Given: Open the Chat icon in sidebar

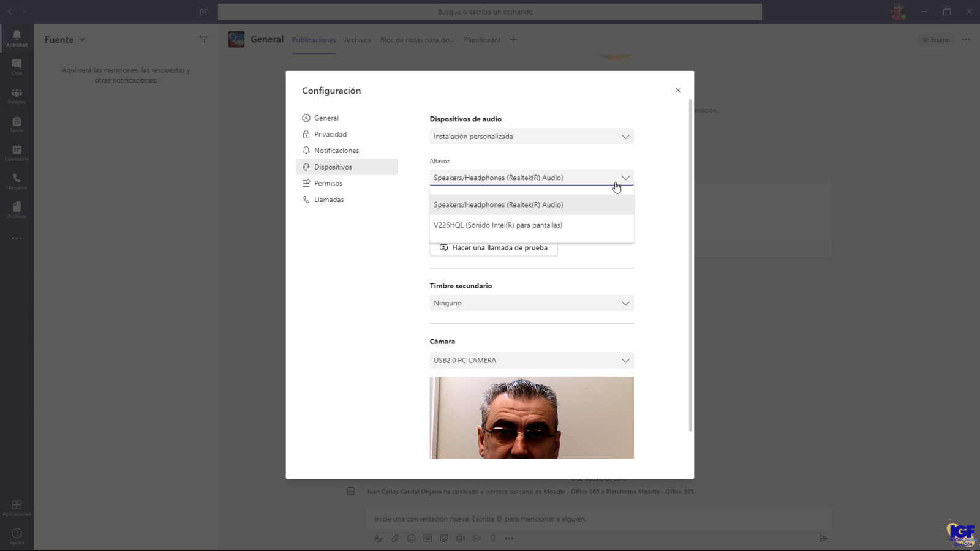Looking at the screenshot, I should click(x=17, y=67).
